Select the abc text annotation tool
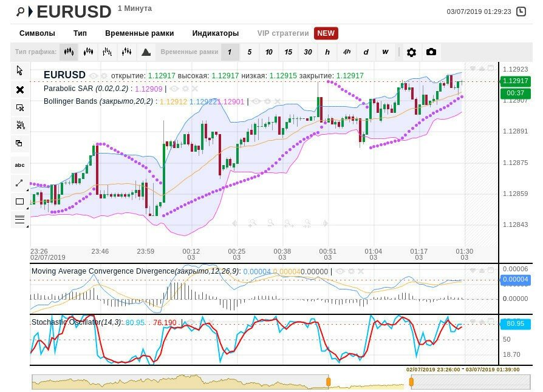The height and width of the screenshot is (392, 543). pos(19,165)
